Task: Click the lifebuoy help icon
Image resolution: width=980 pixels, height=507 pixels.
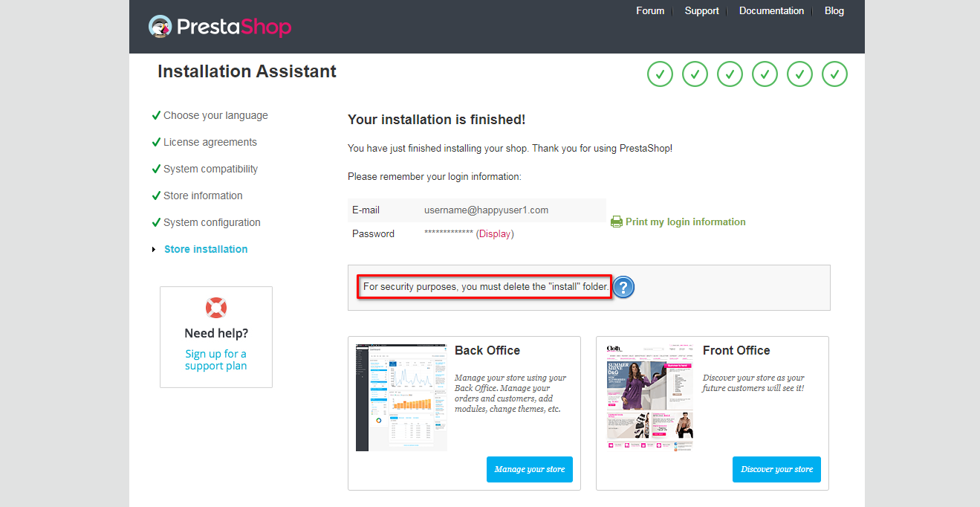Action: pos(216,308)
